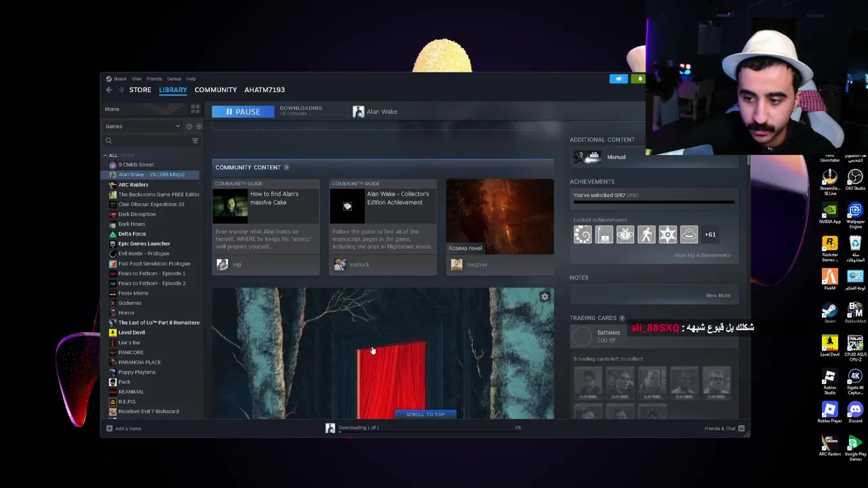Click the SCROLL TO TOP button
Image resolution: width=868 pixels, height=488 pixels.
tap(425, 414)
